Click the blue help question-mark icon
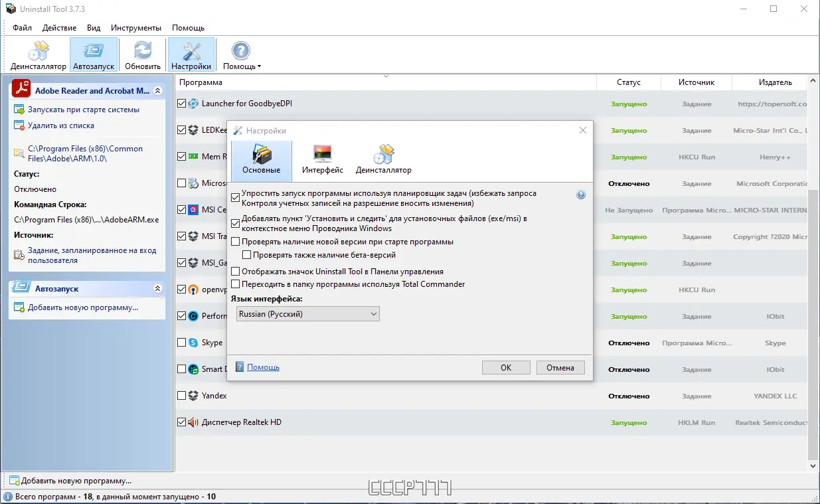The width and height of the screenshot is (820, 504). [x=581, y=195]
